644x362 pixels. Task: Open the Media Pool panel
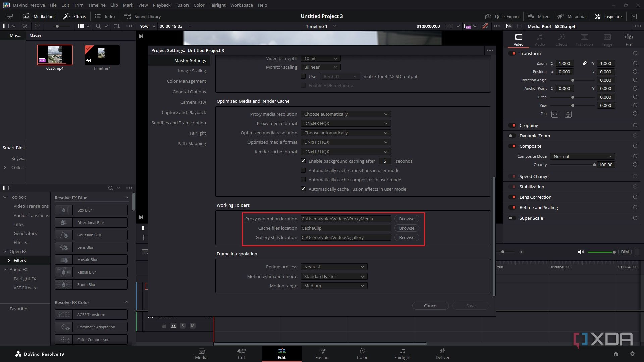[39, 16]
